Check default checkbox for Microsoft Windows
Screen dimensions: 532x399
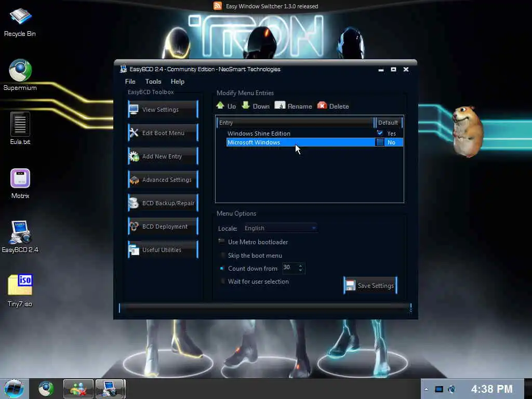pyautogui.click(x=380, y=142)
